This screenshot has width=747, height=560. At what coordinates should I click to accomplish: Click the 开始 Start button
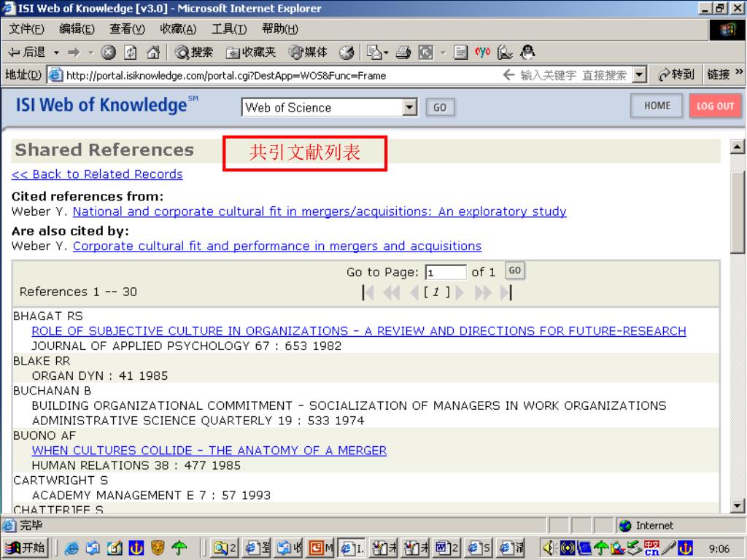point(26,548)
